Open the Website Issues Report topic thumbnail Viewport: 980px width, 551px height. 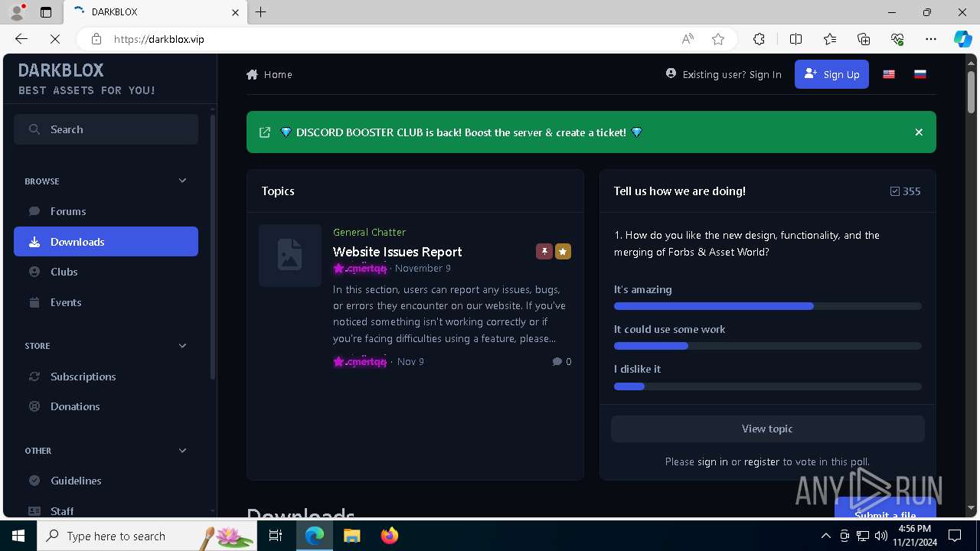[290, 256]
